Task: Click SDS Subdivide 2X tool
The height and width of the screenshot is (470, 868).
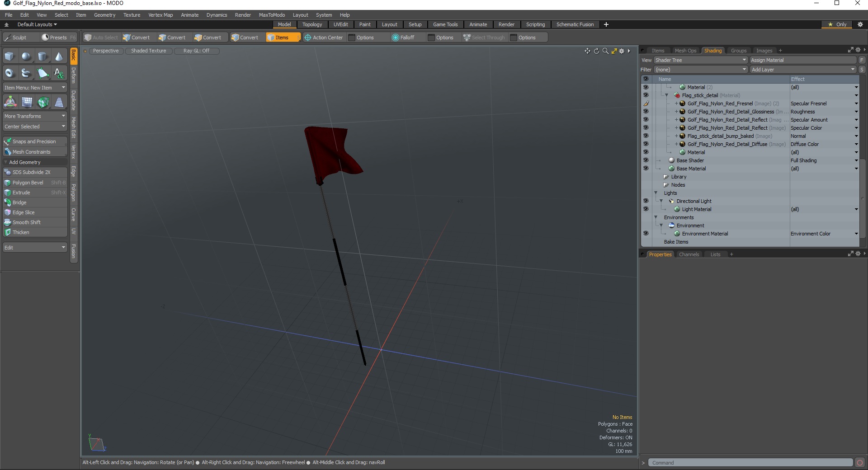Action: tap(35, 172)
